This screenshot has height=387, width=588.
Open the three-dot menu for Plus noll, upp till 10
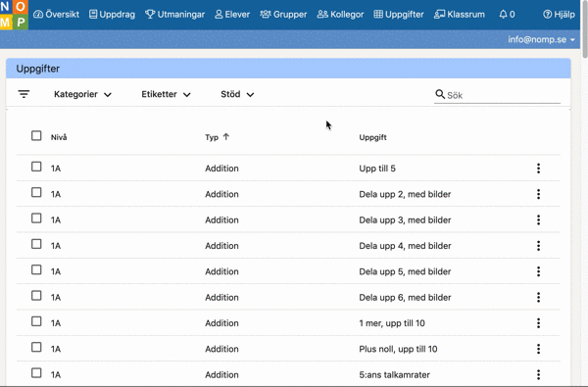538,349
